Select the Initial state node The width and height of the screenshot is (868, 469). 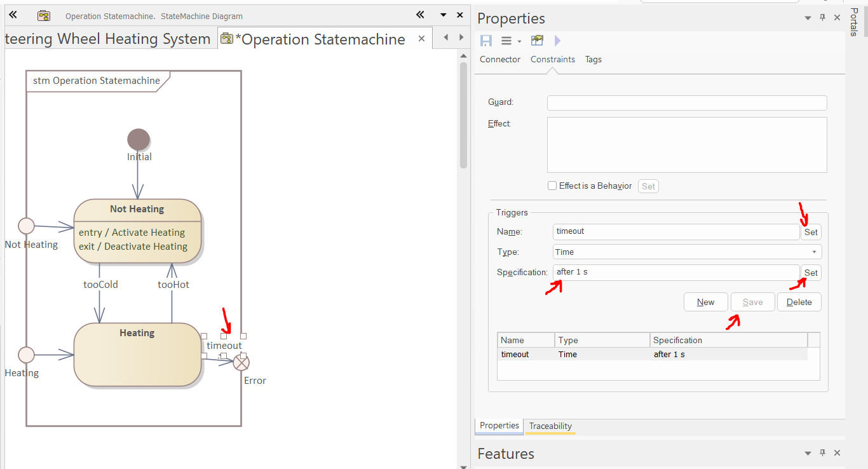(139, 139)
